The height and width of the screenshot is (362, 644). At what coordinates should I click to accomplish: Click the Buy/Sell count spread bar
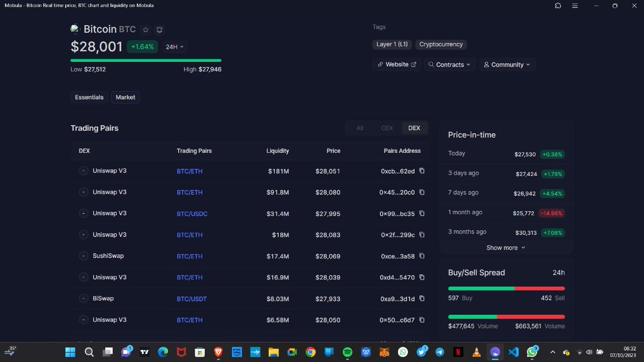506,288
